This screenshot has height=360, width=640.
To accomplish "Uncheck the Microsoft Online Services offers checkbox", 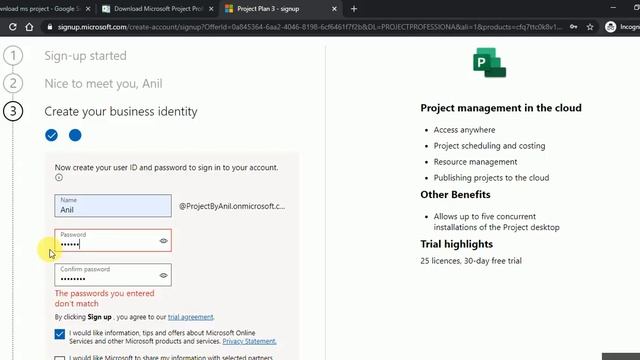I will coord(60,334).
